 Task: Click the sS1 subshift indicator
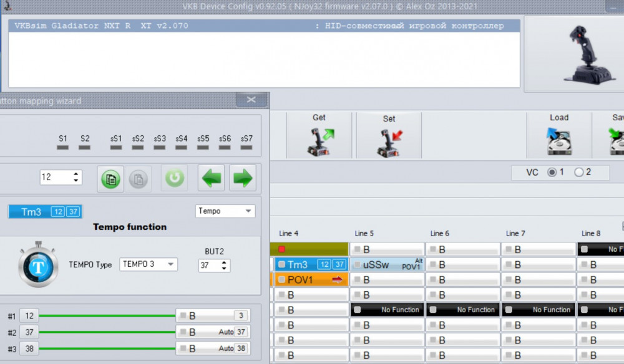[x=116, y=148]
